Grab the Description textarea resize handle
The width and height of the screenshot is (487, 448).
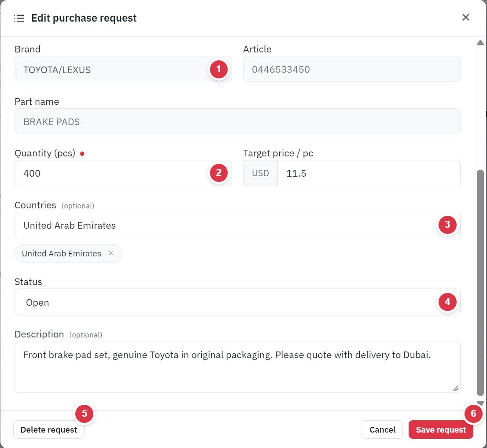pos(456,388)
